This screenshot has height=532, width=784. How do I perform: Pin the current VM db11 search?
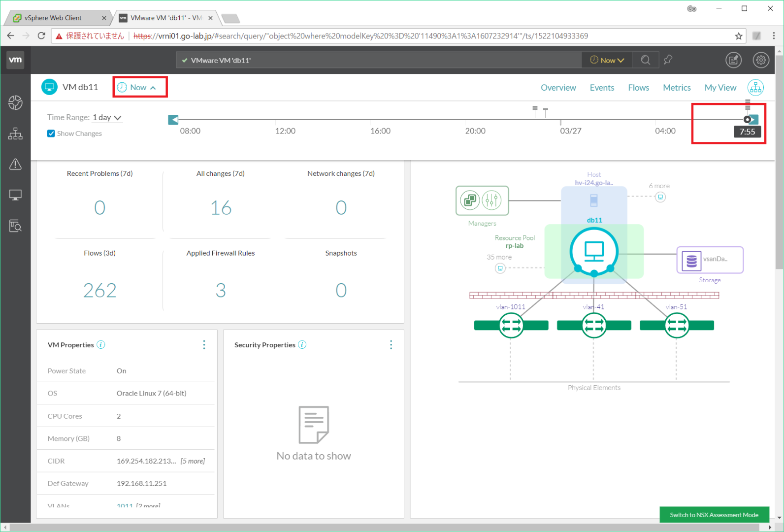point(668,60)
